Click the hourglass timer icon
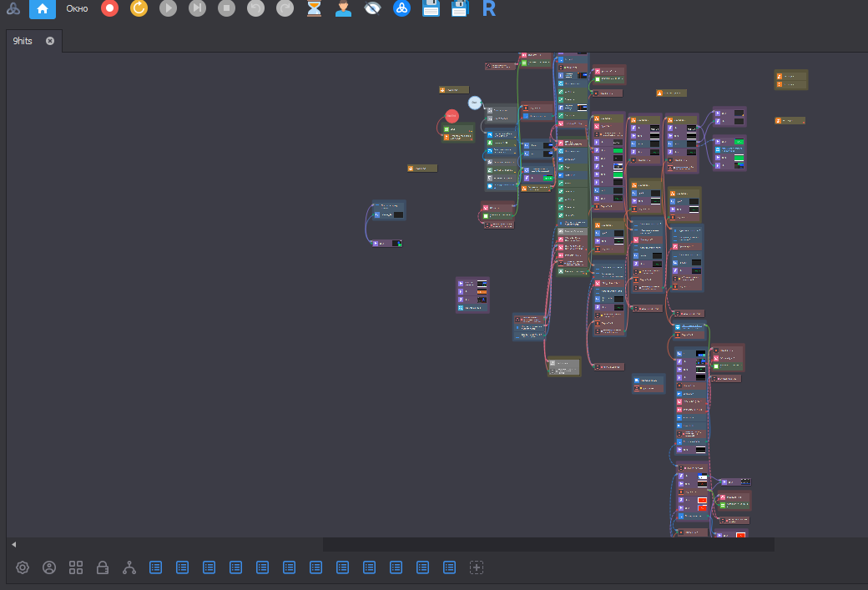The image size is (868, 590). pos(314,9)
